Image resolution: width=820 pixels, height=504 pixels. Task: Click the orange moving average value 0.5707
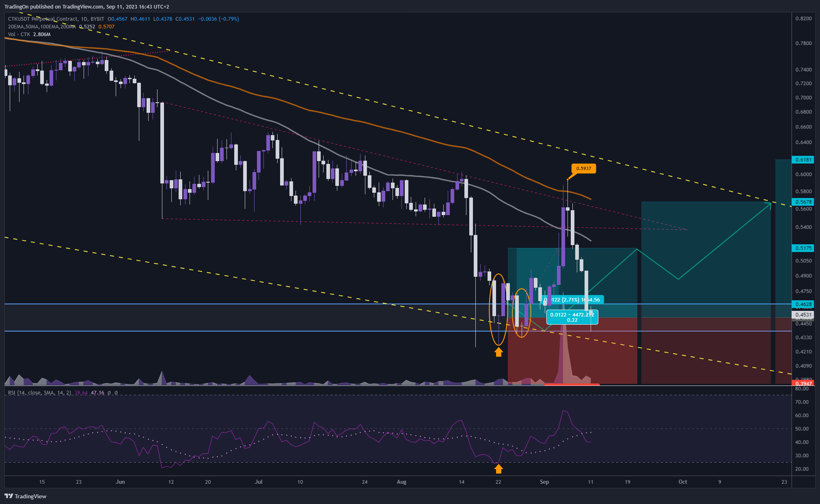[x=106, y=27]
